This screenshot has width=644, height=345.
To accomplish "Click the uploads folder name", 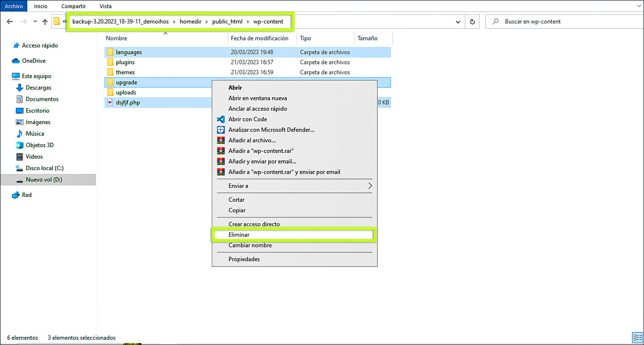I will (126, 92).
